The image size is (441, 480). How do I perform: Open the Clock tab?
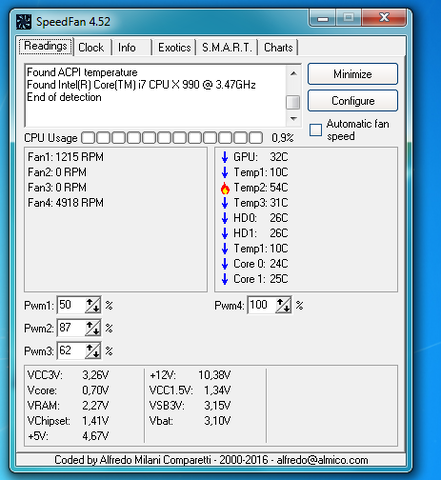[x=91, y=47]
